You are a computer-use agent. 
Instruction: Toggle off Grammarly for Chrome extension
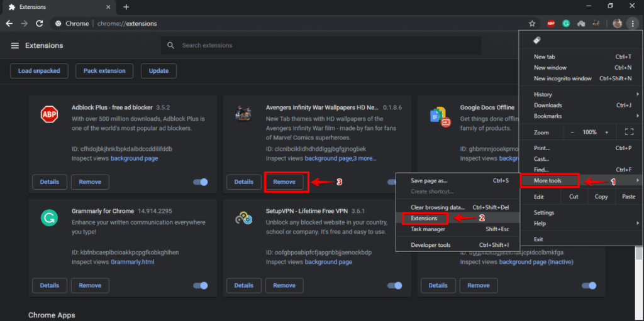point(200,286)
